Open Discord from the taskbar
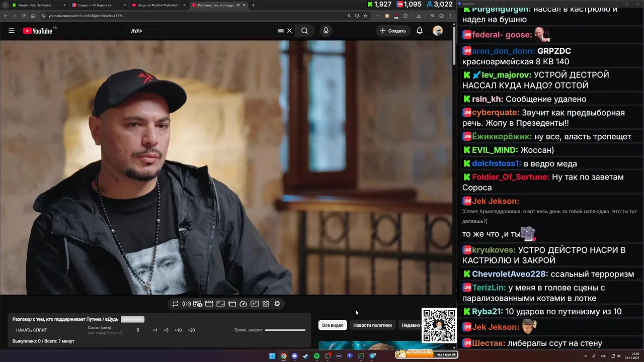Screen dimensions: 644x362 (294, 356)
